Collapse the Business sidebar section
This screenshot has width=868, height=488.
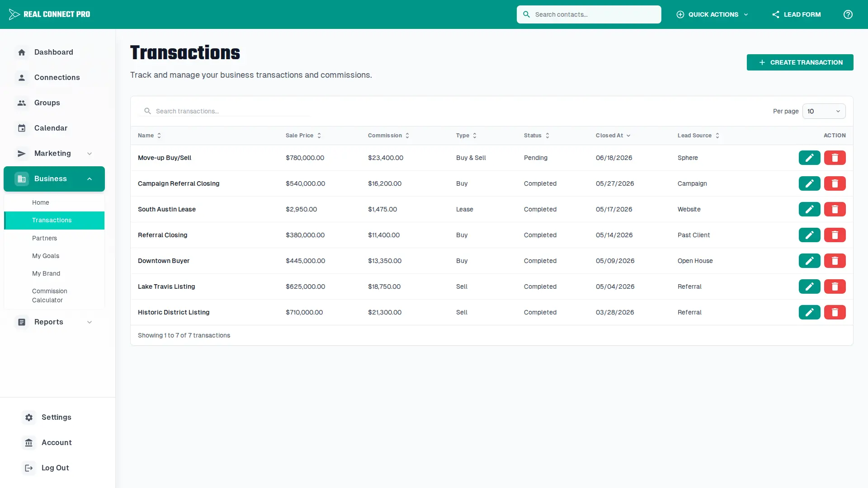pyautogui.click(x=54, y=179)
